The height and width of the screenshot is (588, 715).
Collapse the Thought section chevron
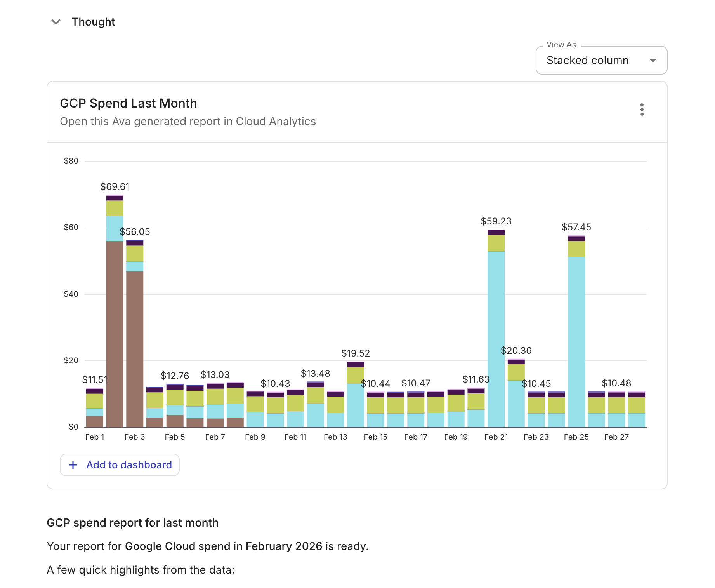(56, 22)
